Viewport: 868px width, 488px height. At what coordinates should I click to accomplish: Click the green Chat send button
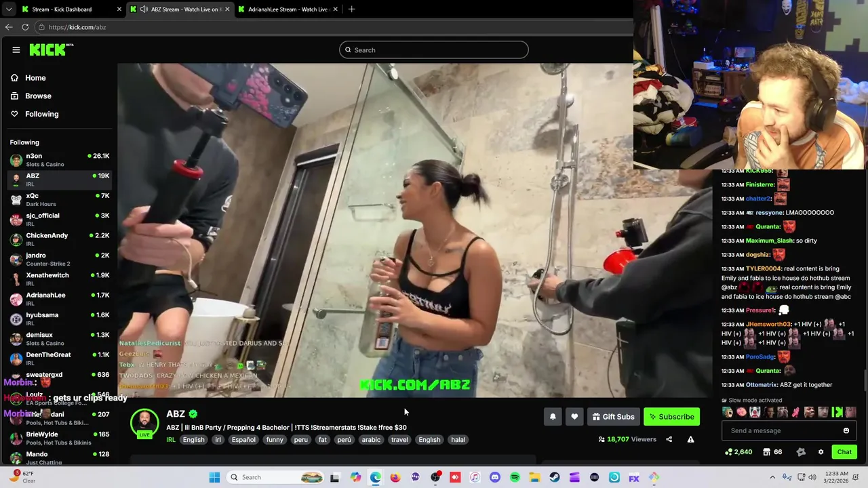coord(844,452)
